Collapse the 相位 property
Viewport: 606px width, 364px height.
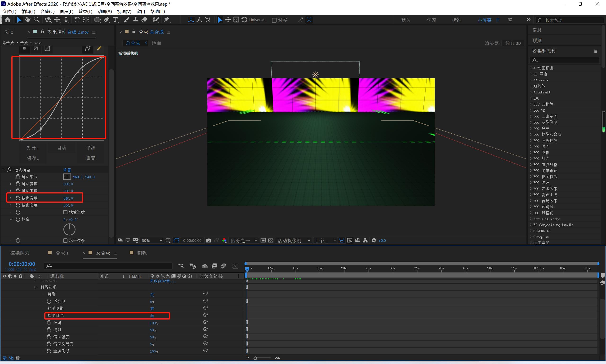click(11, 219)
